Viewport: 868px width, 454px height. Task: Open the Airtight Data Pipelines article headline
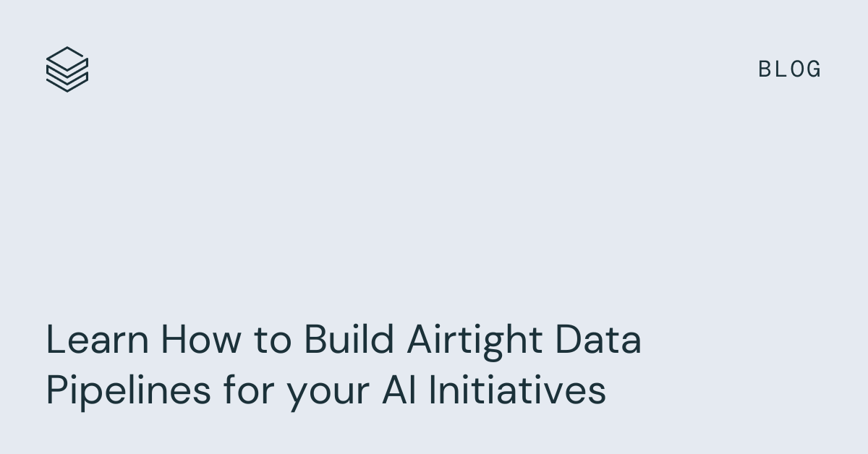click(343, 365)
